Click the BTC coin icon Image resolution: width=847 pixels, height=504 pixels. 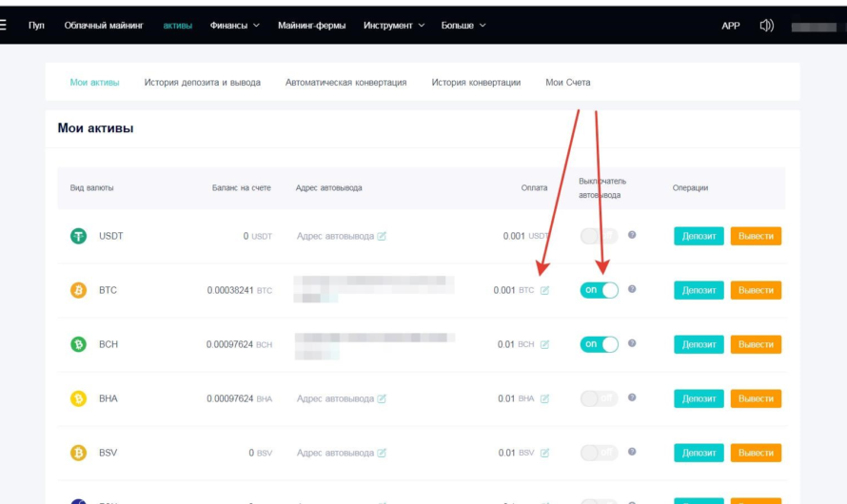[x=78, y=290]
